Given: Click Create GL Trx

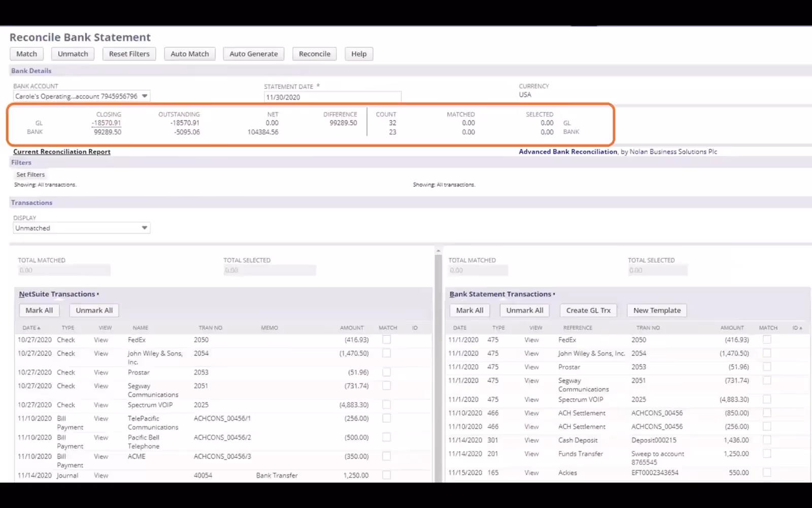Looking at the screenshot, I should (x=588, y=310).
